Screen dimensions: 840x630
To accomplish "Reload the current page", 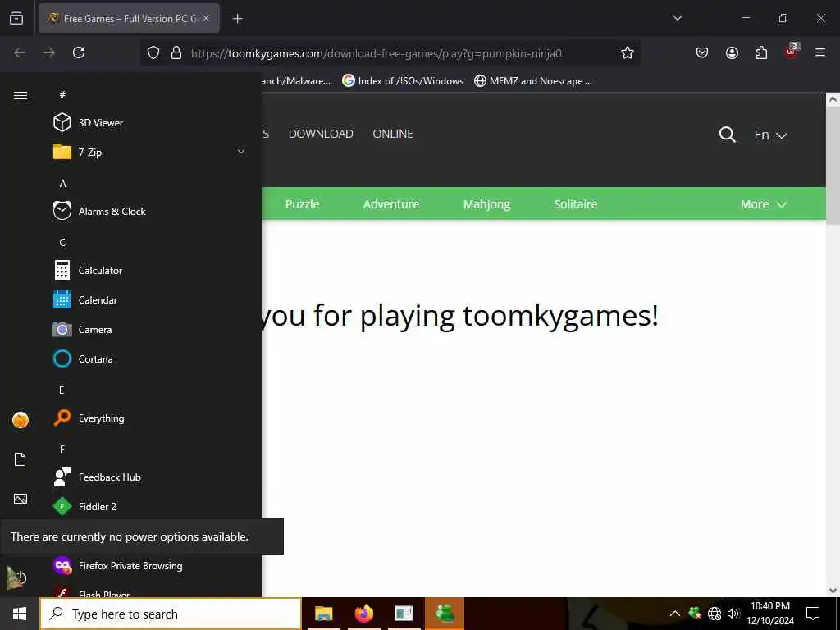I will click(x=79, y=52).
